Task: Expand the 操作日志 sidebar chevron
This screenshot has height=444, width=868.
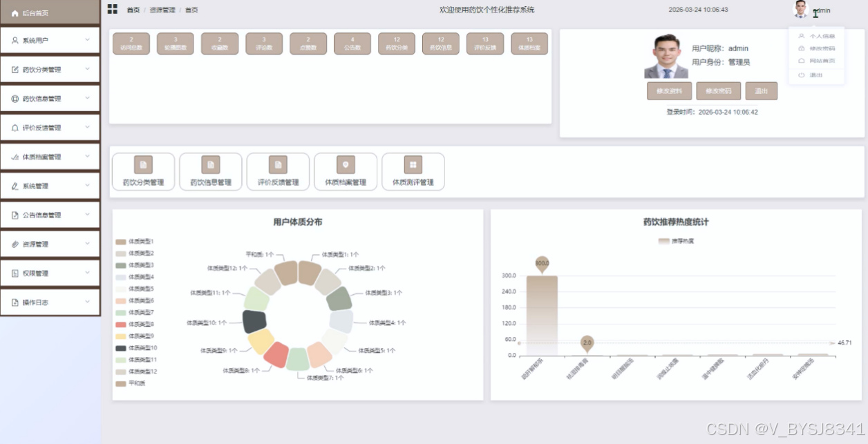Action: [87, 301]
